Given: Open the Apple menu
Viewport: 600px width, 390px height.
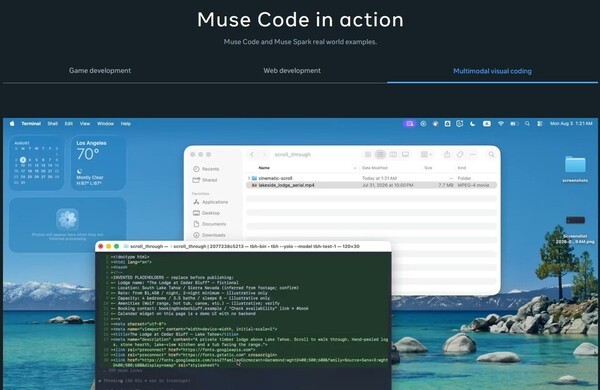Looking at the screenshot, I should (x=12, y=124).
